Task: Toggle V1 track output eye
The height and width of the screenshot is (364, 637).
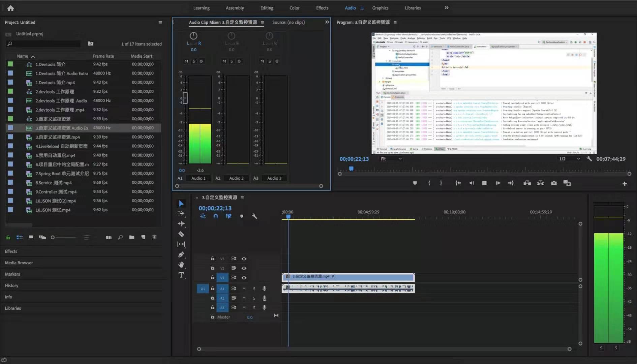Action: point(244,278)
